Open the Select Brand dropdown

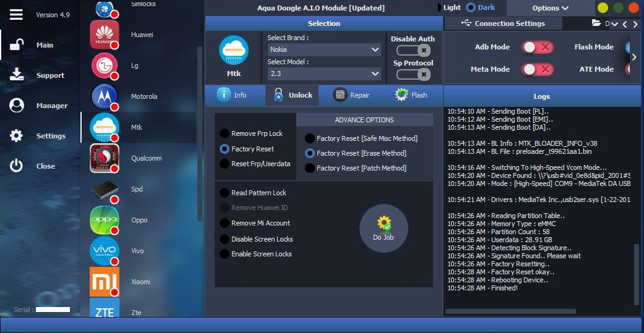324,49
